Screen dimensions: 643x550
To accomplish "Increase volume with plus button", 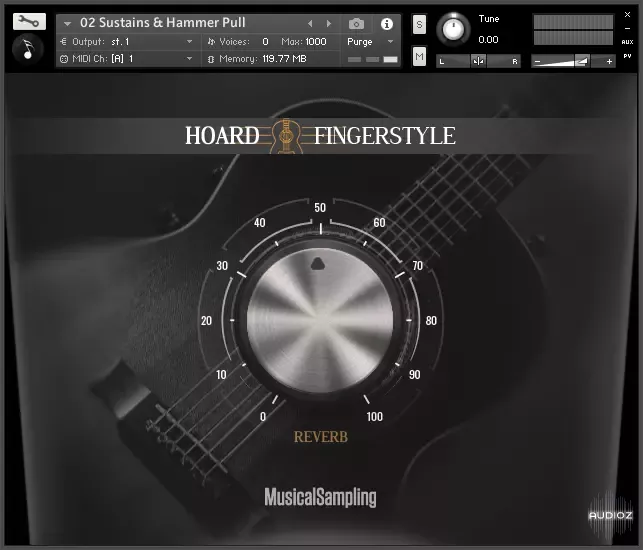I will (609, 62).
